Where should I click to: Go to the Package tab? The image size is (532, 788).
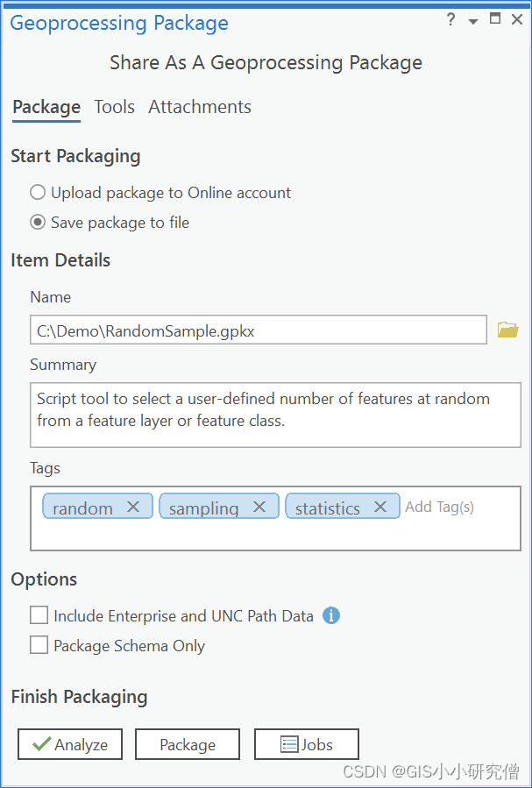(46, 107)
